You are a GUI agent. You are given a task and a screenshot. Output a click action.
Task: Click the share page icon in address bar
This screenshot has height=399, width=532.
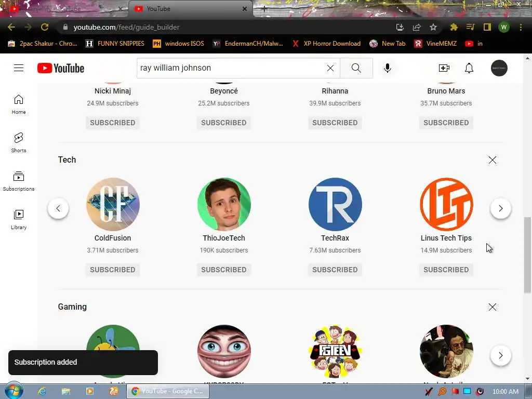pyautogui.click(x=417, y=27)
